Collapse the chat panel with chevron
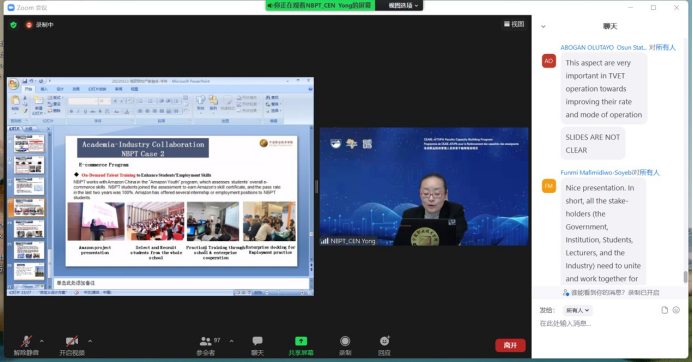The image size is (693, 362). (543, 27)
